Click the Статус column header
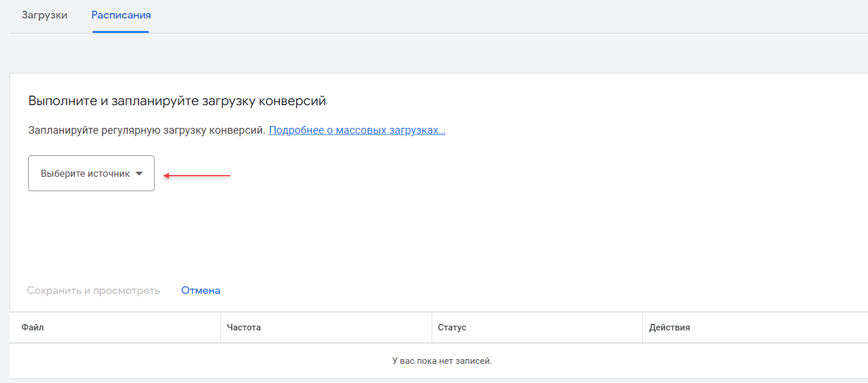The width and height of the screenshot is (868, 383). [452, 327]
